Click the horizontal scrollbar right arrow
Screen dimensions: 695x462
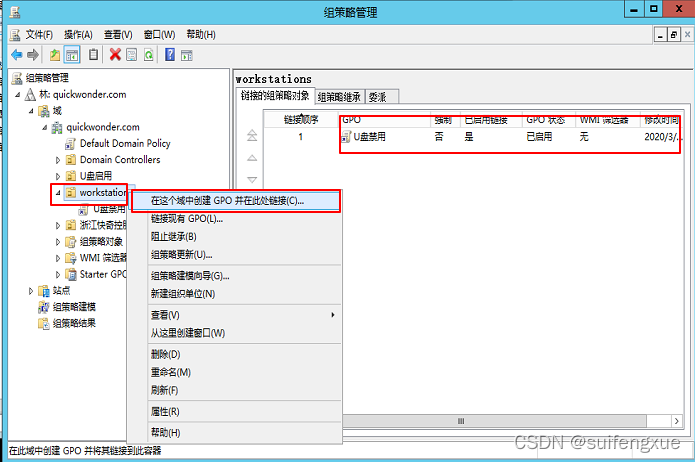pyautogui.click(x=676, y=421)
